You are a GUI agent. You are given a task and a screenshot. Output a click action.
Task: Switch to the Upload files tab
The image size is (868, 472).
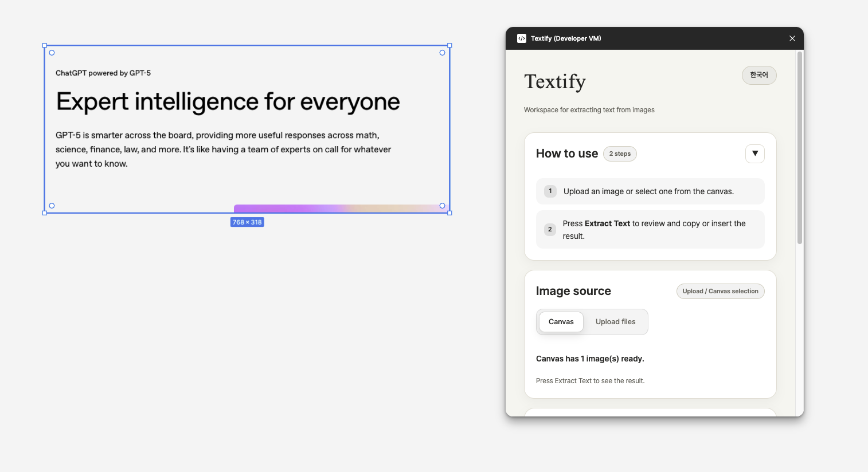[615, 322]
